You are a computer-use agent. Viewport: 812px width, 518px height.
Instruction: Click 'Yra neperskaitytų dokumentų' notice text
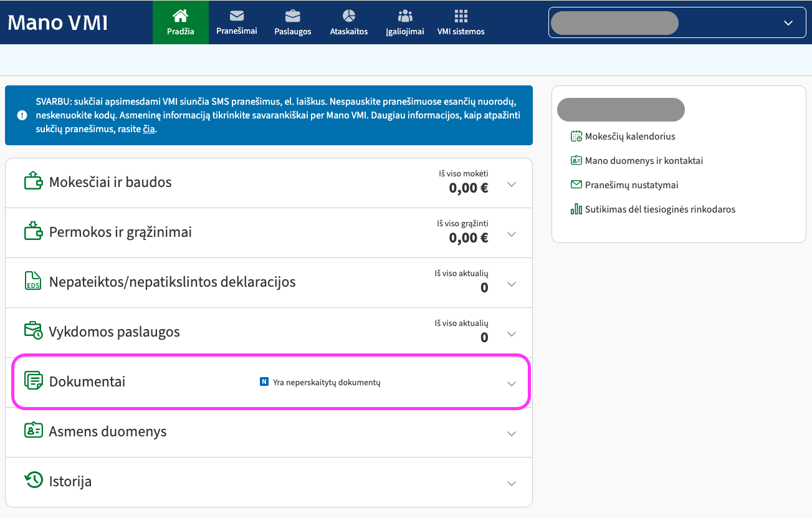327,382
